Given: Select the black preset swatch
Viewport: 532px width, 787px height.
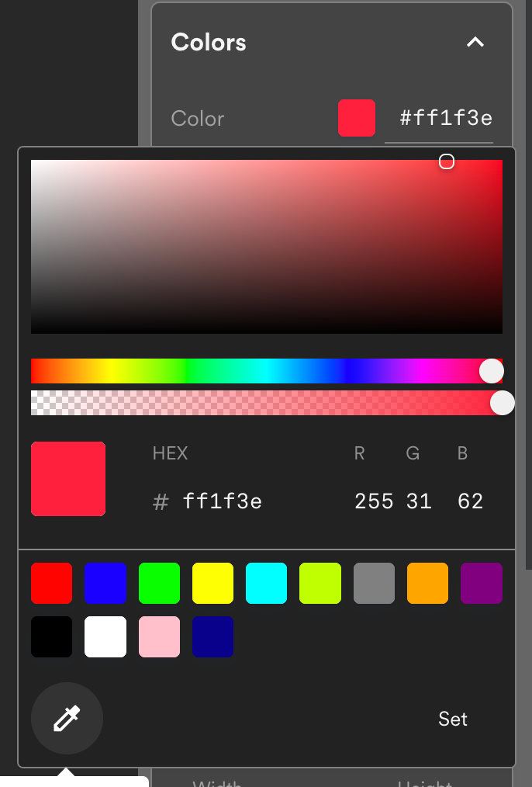Looking at the screenshot, I should (x=52, y=636).
